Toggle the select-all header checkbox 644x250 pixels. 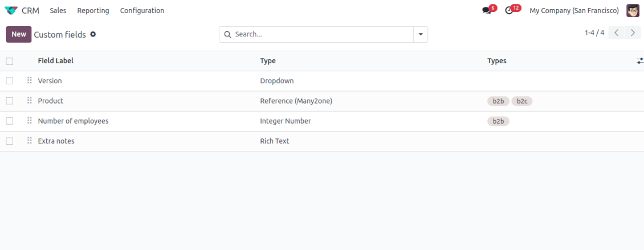point(10,61)
